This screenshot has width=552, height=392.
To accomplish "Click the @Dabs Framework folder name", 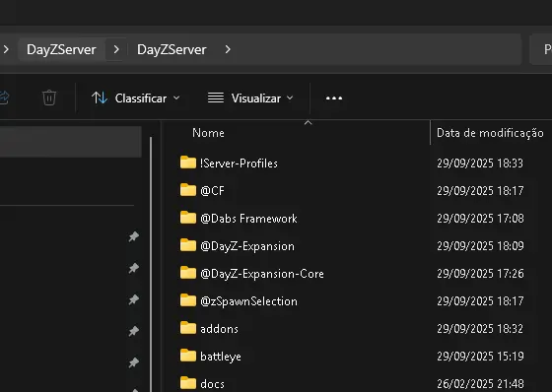I will click(x=248, y=219).
